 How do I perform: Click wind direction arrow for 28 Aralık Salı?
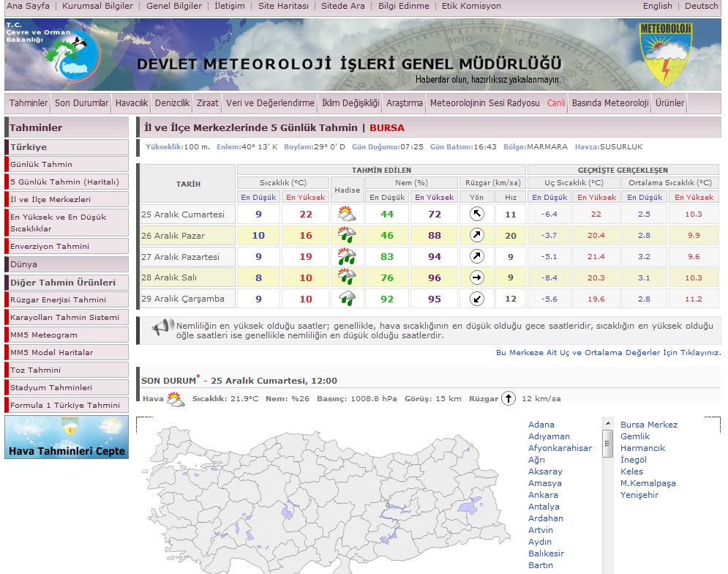pos(477,277)
